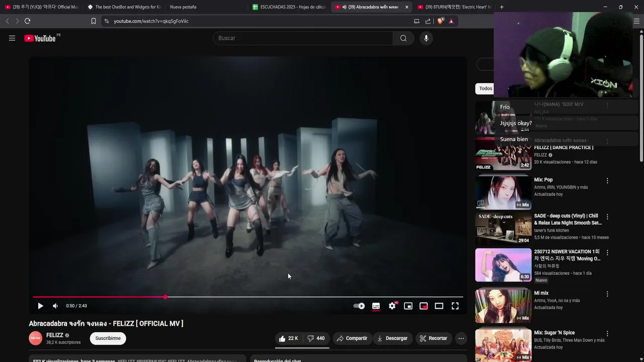The width and height of the screenshot is (644, 362).
Task: Open the Mi mix playlist thumbnail
Action: click(x=503, y=306)
